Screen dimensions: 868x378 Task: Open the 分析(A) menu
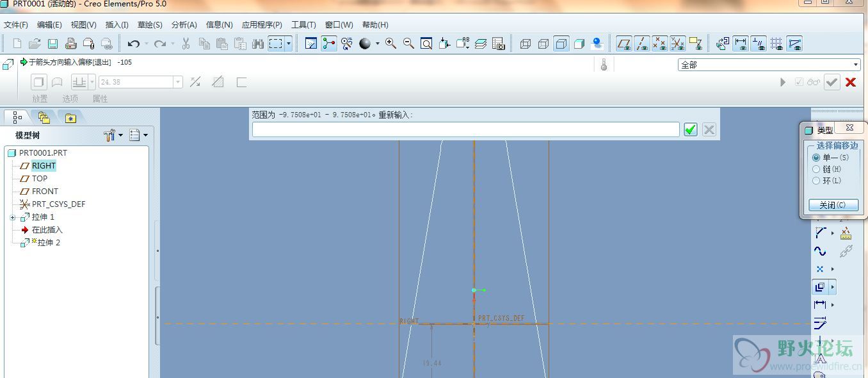pyautogui.click(x=184, y=25)
